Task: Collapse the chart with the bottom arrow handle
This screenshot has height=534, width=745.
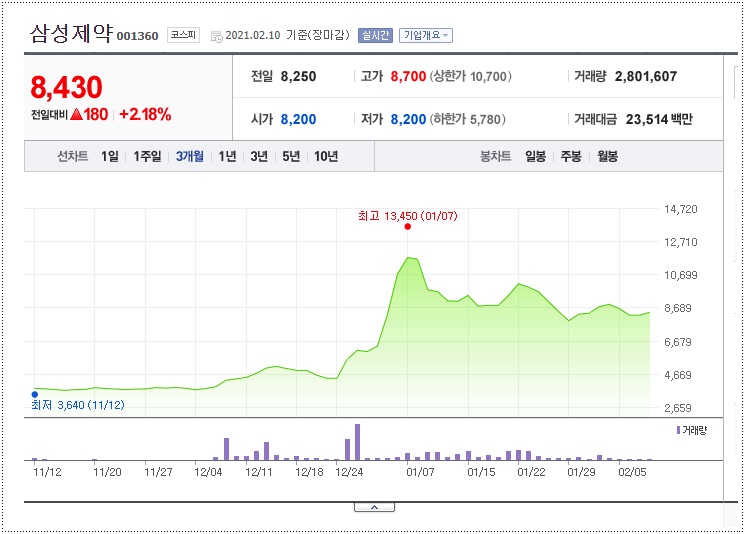Action: click(374, 507)
